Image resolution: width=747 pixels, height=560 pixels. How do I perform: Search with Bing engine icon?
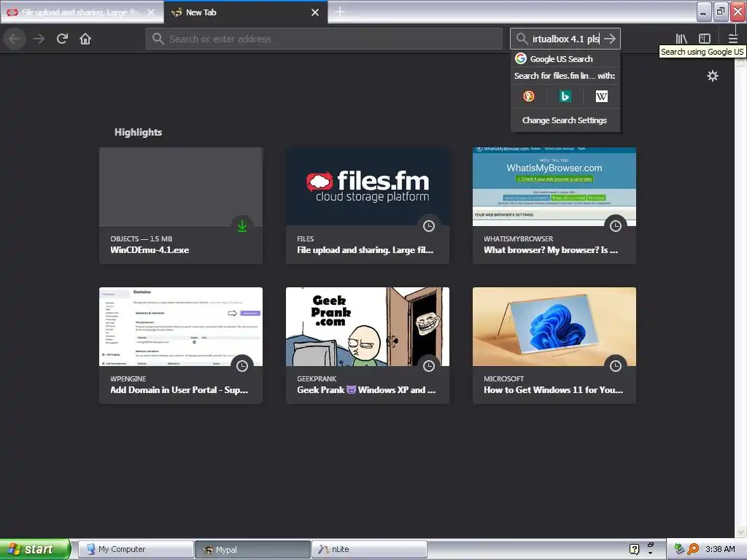(565, 97)
